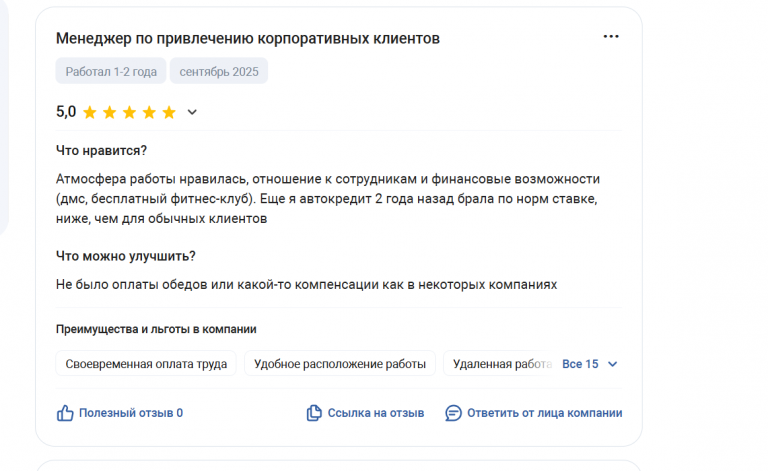Click the thumbs-up helpful review icon

click(x=65, y=413)
